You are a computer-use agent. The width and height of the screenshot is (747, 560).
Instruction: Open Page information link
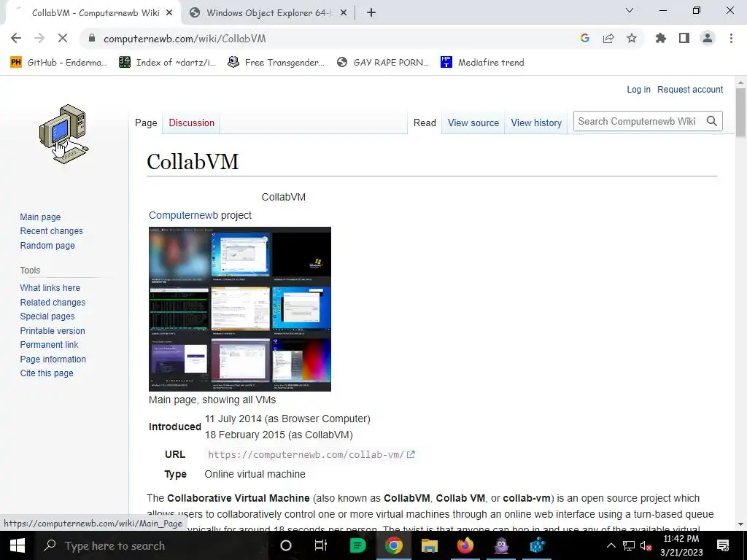click(53, 359)
